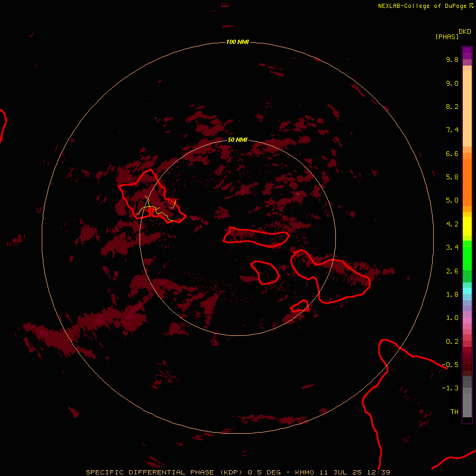The image size is (476, 476).
Task: Click the 5.8 legend value
Action: click(x=452, y=177)
